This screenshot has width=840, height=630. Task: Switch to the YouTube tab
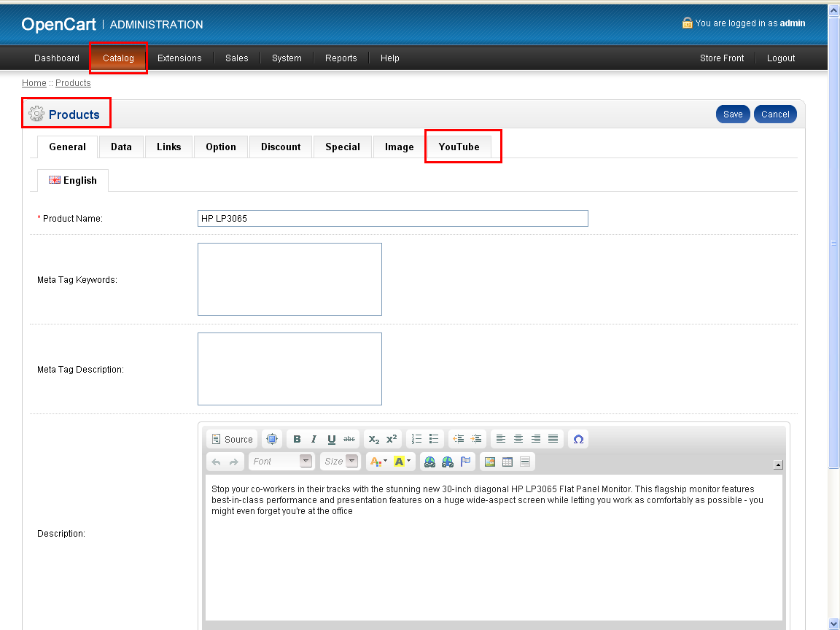tap(459, 147)
